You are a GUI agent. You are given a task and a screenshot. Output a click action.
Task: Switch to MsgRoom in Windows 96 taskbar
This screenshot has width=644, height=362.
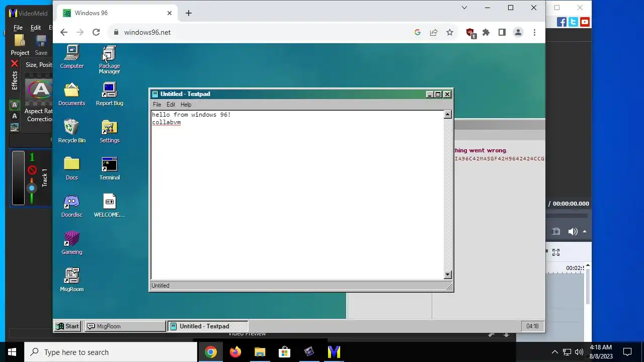tap(125, 326)
